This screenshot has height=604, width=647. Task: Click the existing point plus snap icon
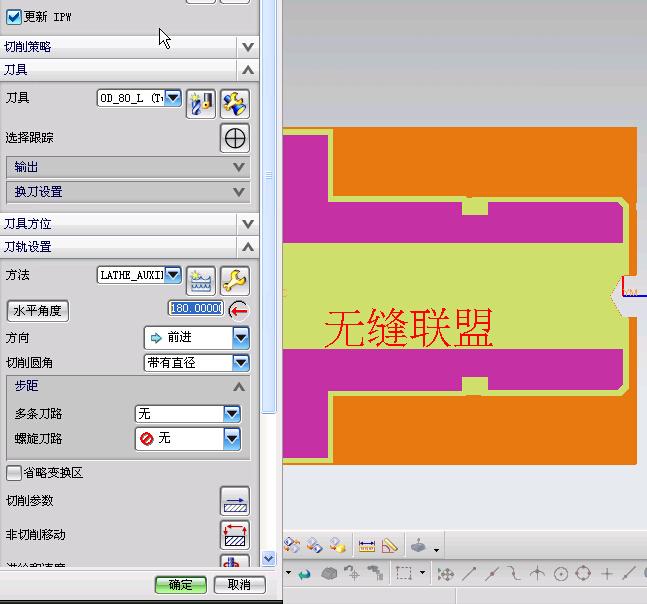(x=607, y=574)
